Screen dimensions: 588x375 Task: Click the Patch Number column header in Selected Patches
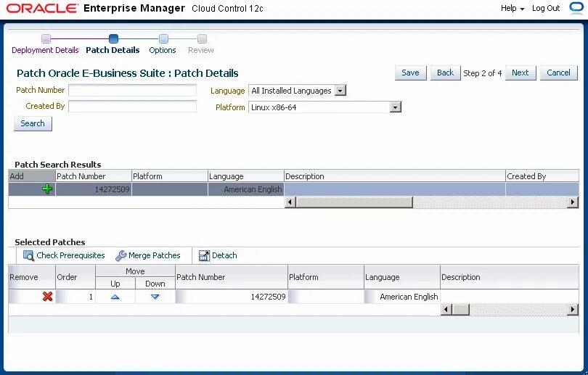(x=232, y=277)
